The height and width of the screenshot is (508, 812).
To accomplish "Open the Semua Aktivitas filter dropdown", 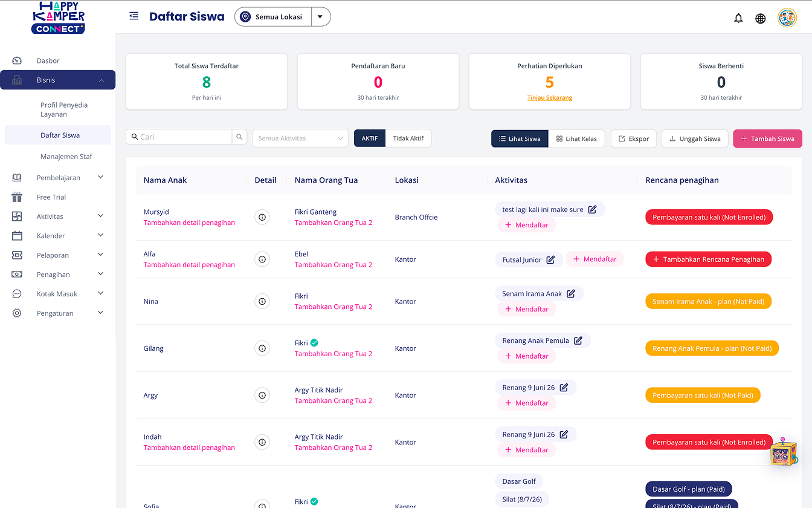I will point(300,138).
